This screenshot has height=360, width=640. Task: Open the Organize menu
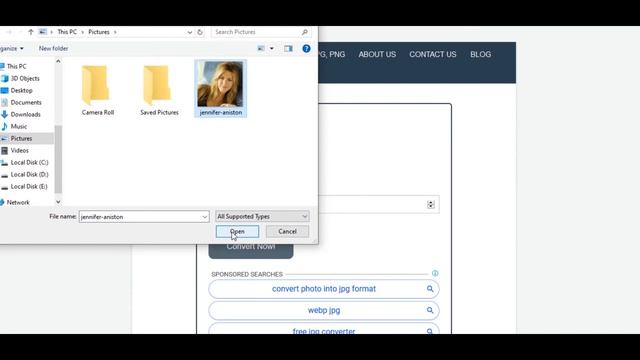(12, 49)
